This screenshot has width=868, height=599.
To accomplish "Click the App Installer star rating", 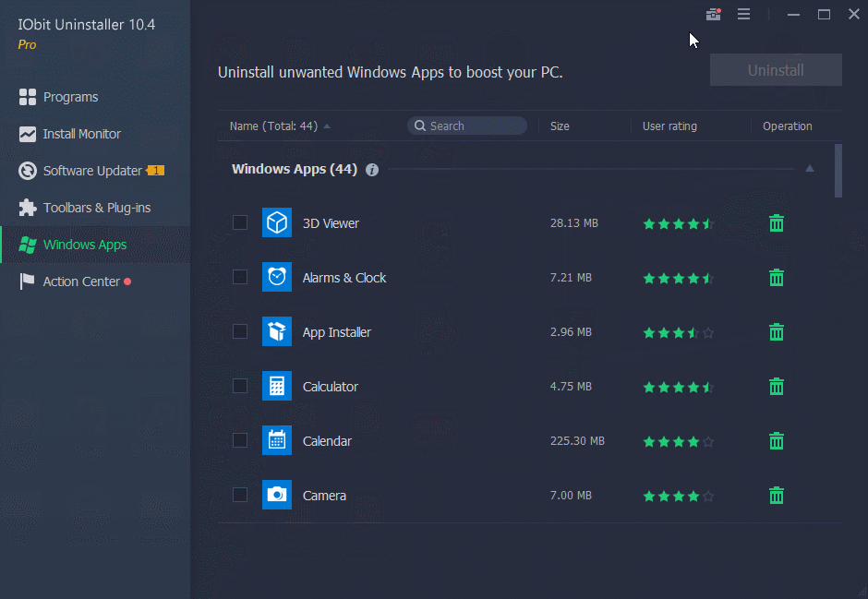I will click(x=679, y=332).
